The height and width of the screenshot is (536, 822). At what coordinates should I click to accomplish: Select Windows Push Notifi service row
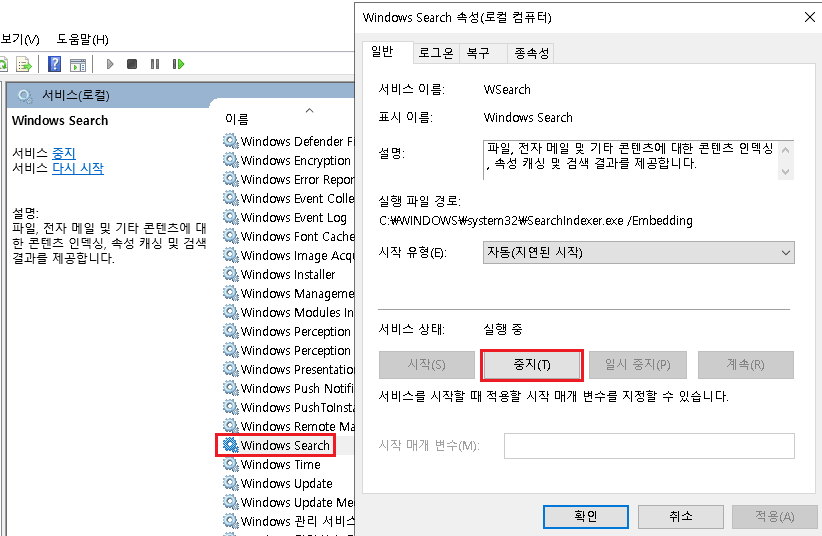coord(288,388)
